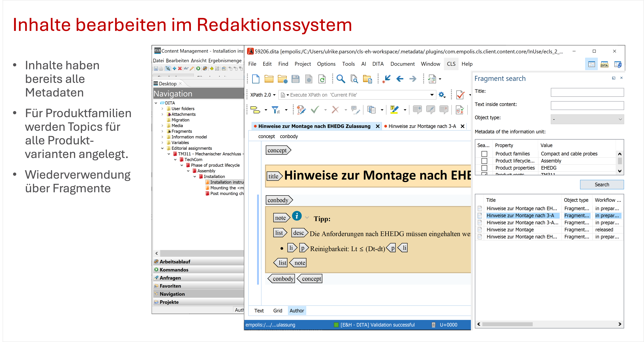Click the yellow highlight marker icon
Image resolution: width=644 pixels, height=342 pixels.
[x=394, y=110]
